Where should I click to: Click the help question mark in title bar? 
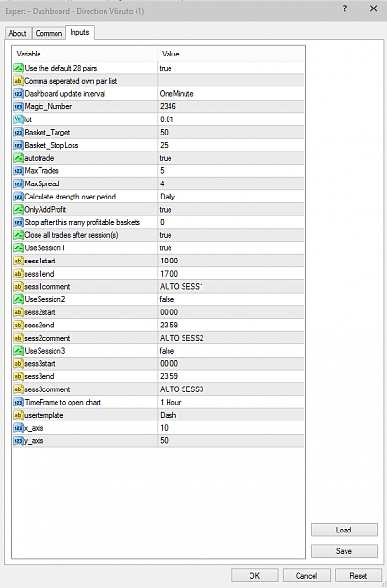(345, 8)
